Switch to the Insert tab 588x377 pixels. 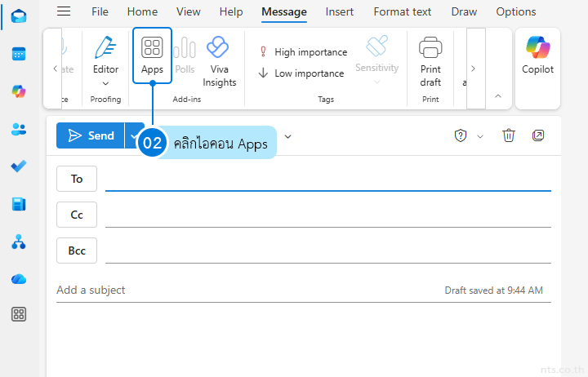[x=340, y=11]
